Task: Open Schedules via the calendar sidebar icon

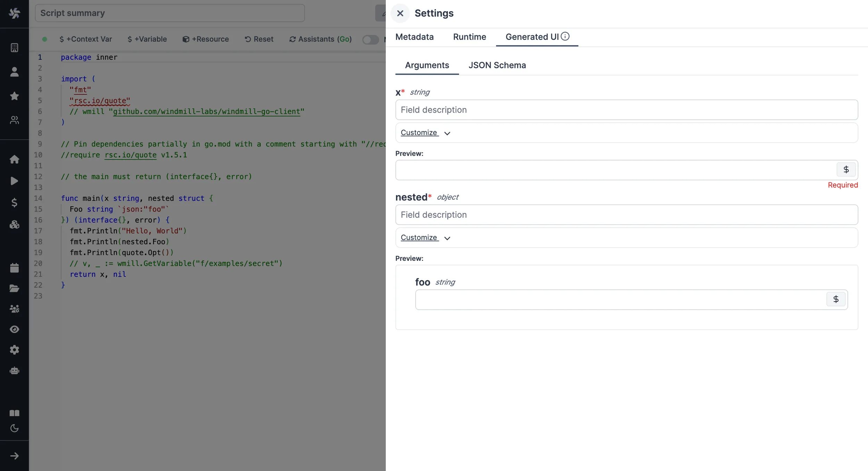Action: (14, 267)
